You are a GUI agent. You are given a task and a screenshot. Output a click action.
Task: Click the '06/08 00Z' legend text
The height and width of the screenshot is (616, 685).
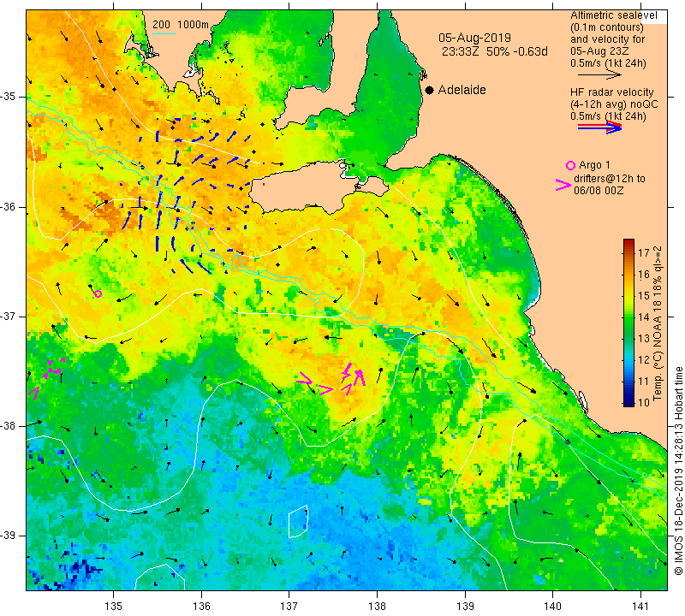pos(599,191)
